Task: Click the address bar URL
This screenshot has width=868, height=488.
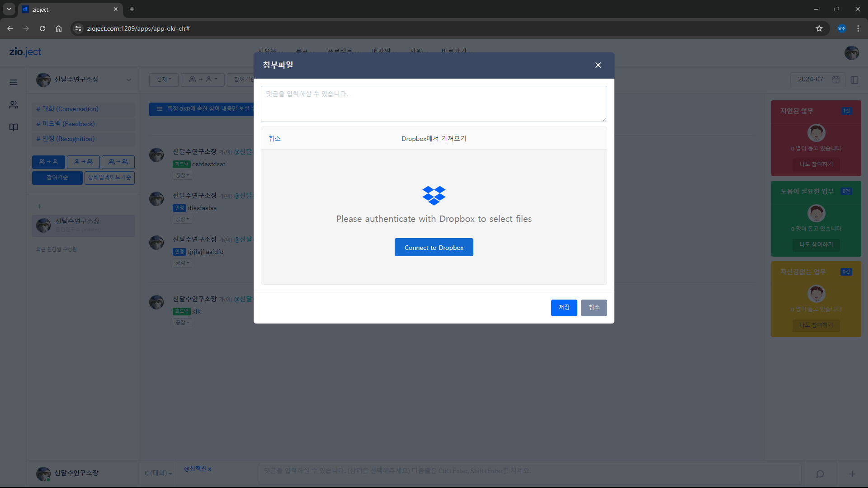Action: pos(138,28)
